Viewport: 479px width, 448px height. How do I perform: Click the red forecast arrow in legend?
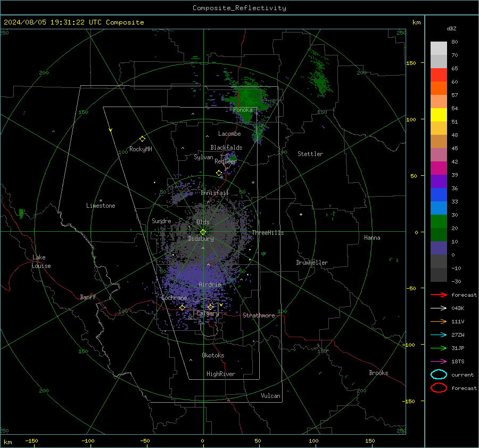[439, 295]
